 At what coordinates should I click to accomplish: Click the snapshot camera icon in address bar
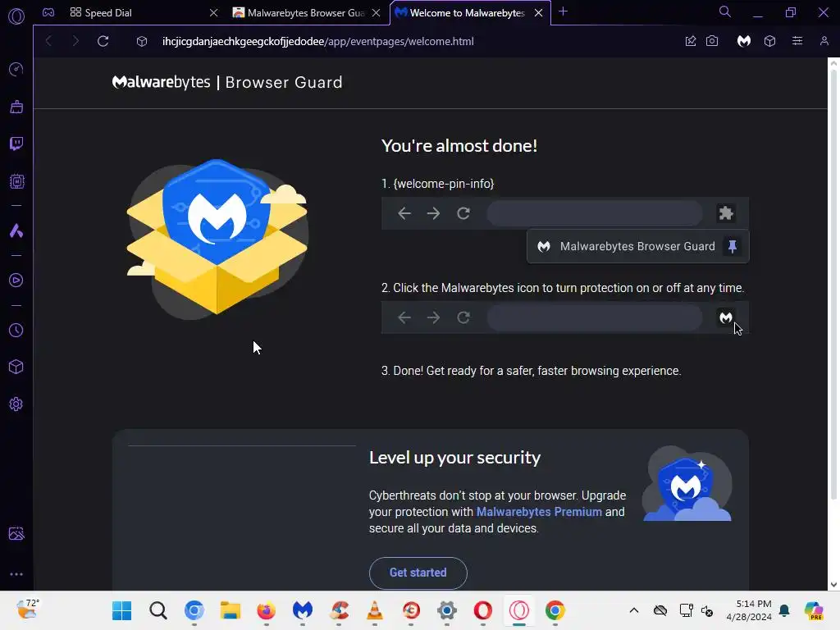click(712, 41)
